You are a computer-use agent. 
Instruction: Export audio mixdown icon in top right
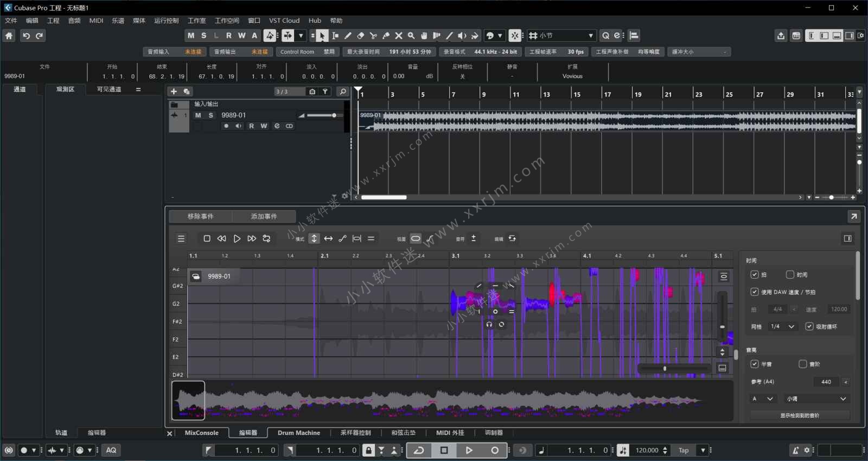coord(781,36)
